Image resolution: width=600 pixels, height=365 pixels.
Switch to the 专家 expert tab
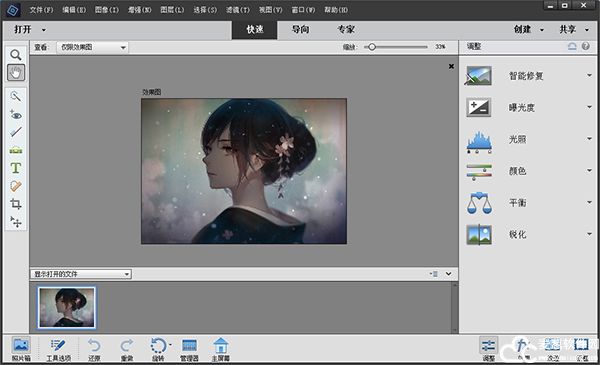346,29
